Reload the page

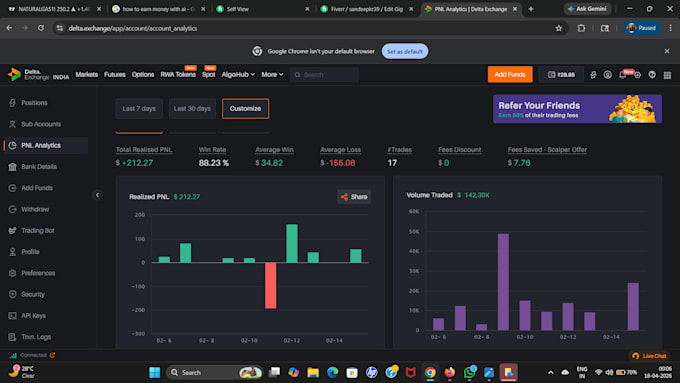tap(41, 28)
